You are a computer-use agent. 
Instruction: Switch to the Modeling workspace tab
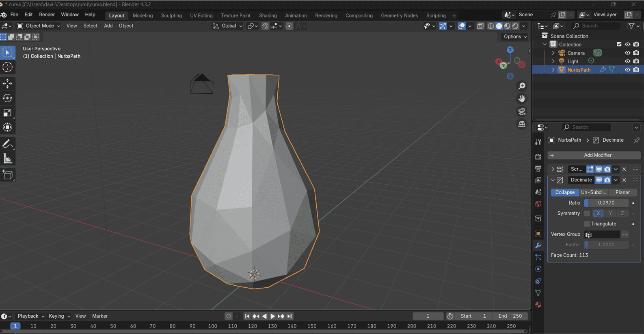pyautogui.click(x=143, y=15)
